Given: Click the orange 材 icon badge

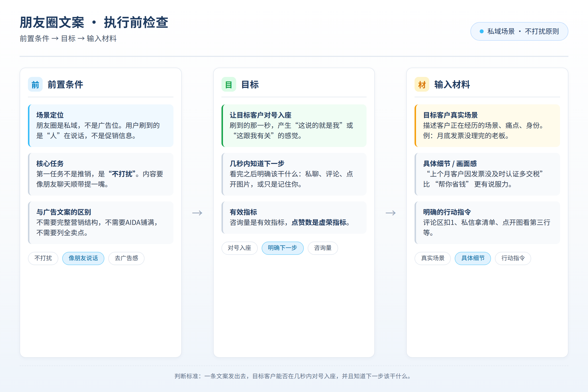Looking at the screenshot, I should click(x=422, y=85).
